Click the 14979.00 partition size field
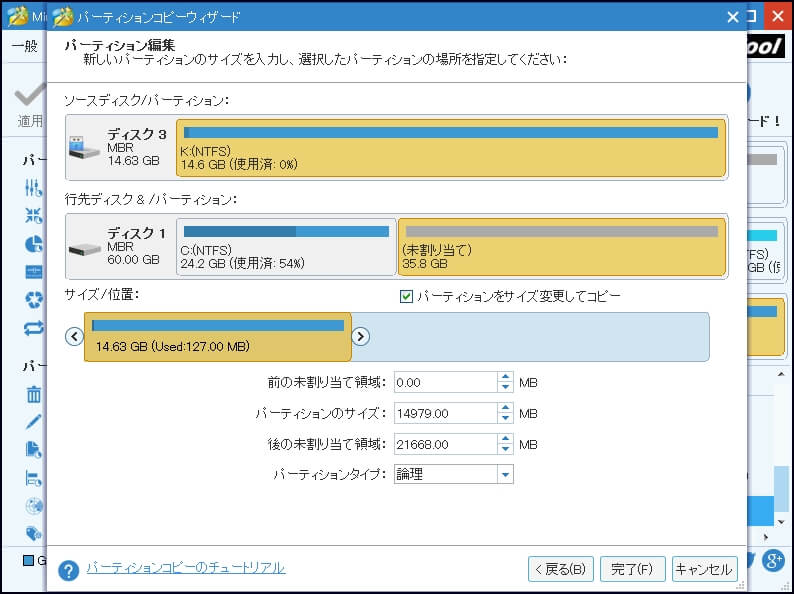794x594 pixels. [446, 413]
